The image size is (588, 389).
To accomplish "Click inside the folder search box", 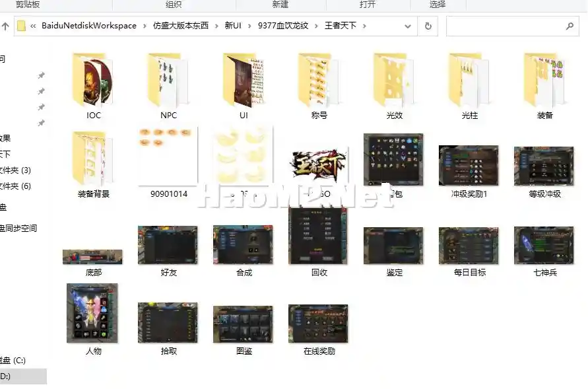I will (512, 26).
